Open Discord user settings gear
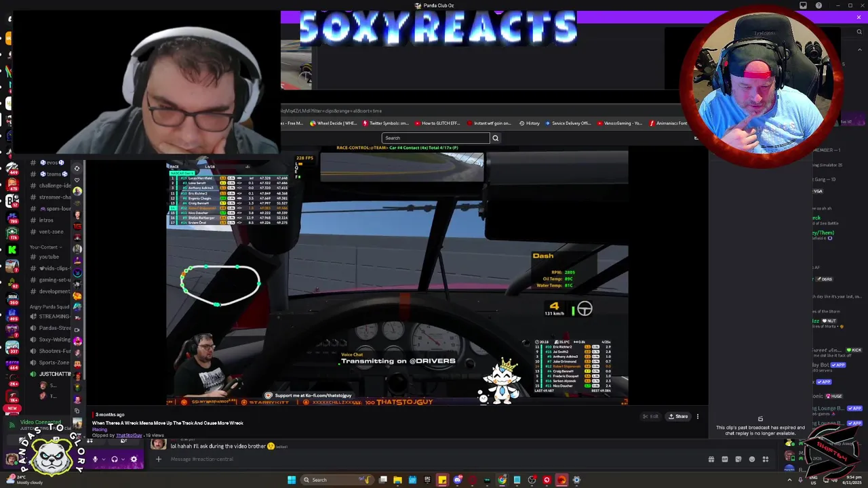Image resolution: width=868 pixels, height=488 pixels. point(134,460)
